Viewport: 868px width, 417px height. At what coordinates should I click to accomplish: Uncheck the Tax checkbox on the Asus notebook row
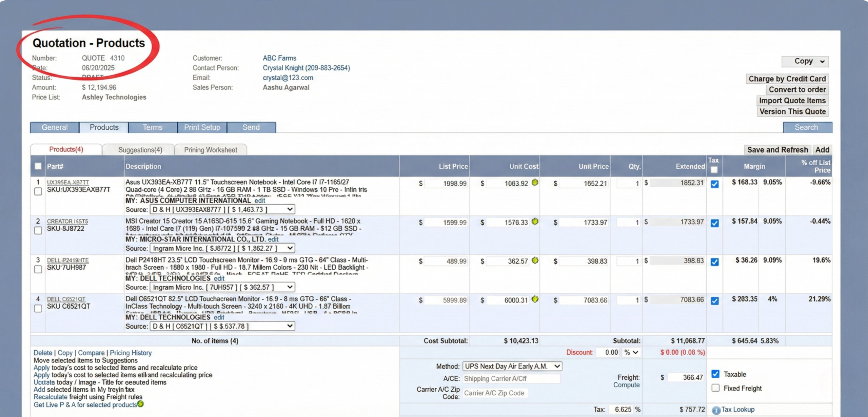pos(714,184)
